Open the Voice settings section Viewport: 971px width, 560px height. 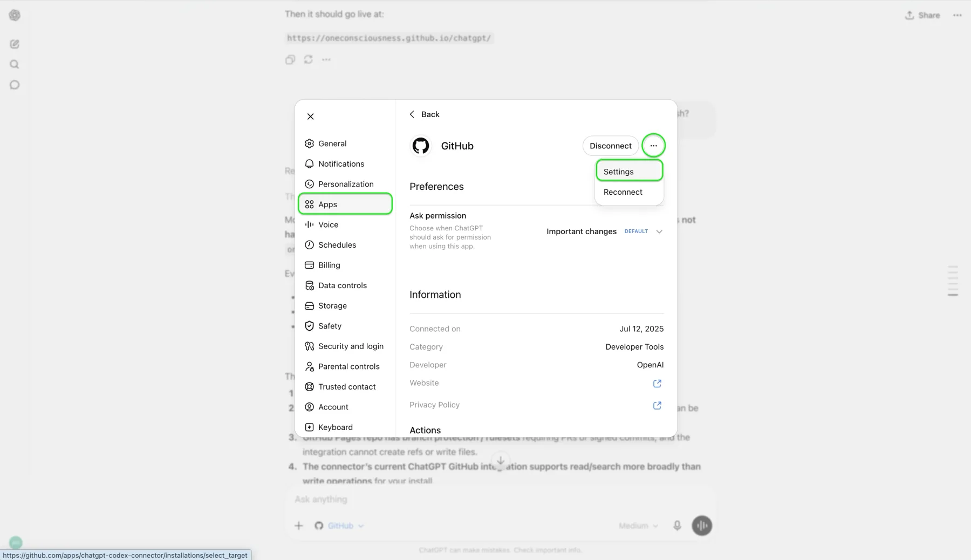point(345,224)
